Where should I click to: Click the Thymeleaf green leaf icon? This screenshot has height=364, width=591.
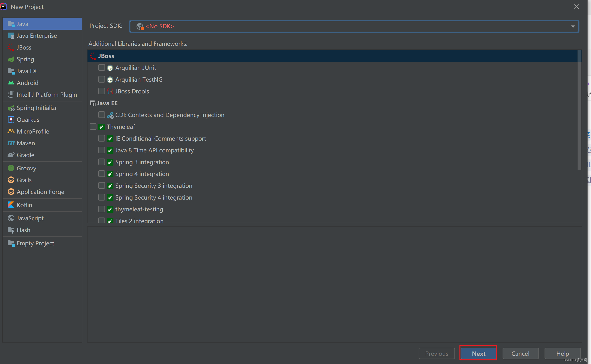102,127
